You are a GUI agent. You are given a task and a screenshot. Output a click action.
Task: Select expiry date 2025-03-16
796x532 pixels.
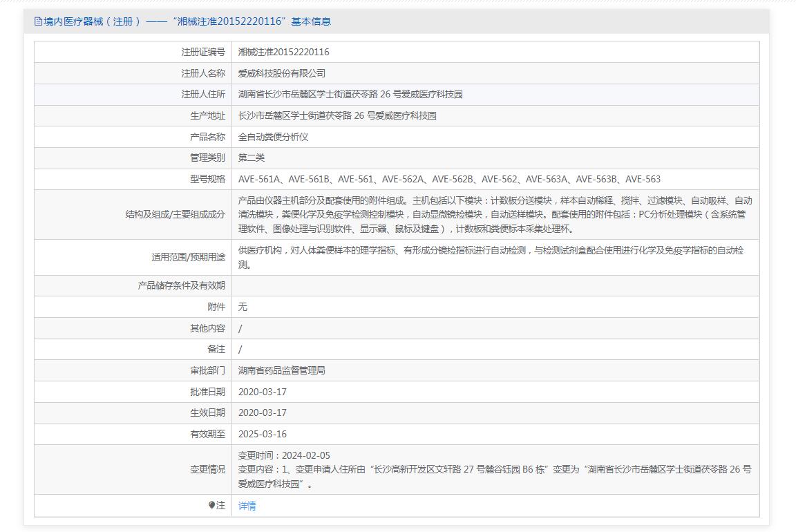262,434
